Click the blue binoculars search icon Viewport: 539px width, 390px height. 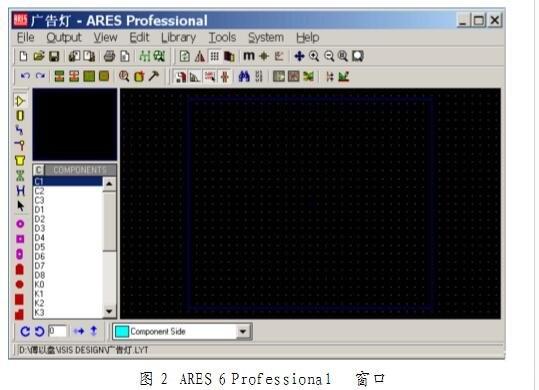pos(244,76)
